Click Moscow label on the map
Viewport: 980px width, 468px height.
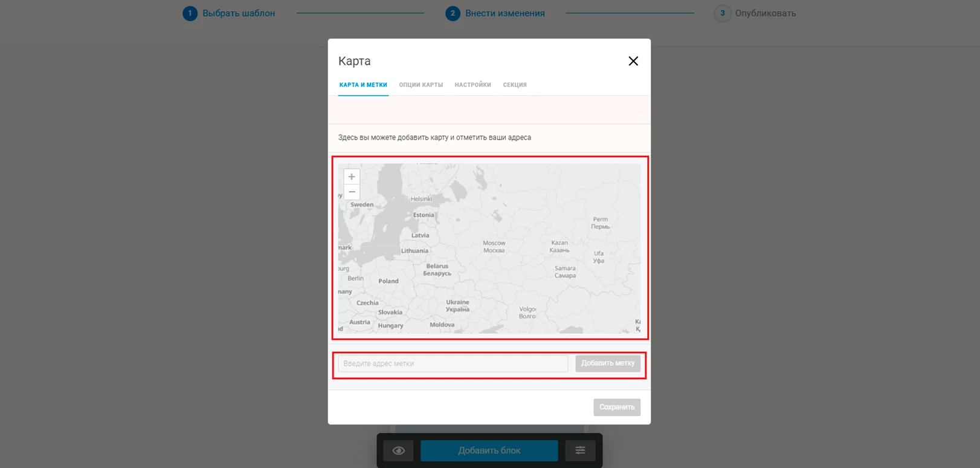pyautogui.click(x=494, y=247)
